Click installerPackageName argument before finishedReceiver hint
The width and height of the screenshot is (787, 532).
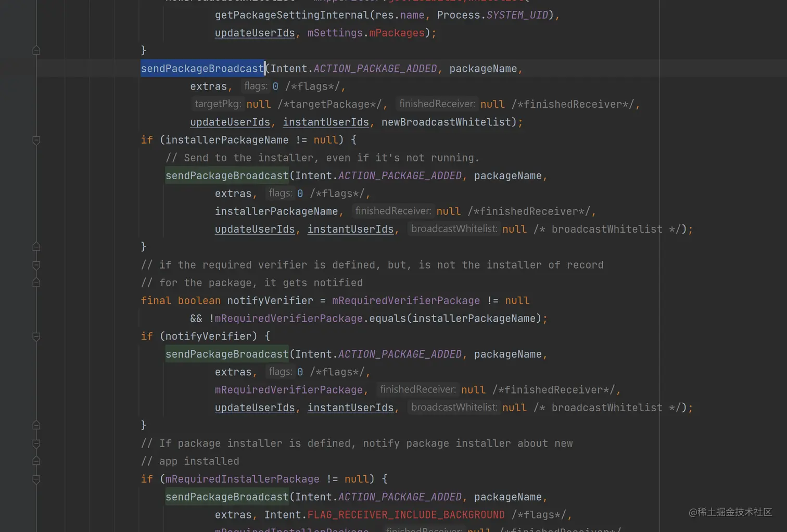tap(276, 211)
